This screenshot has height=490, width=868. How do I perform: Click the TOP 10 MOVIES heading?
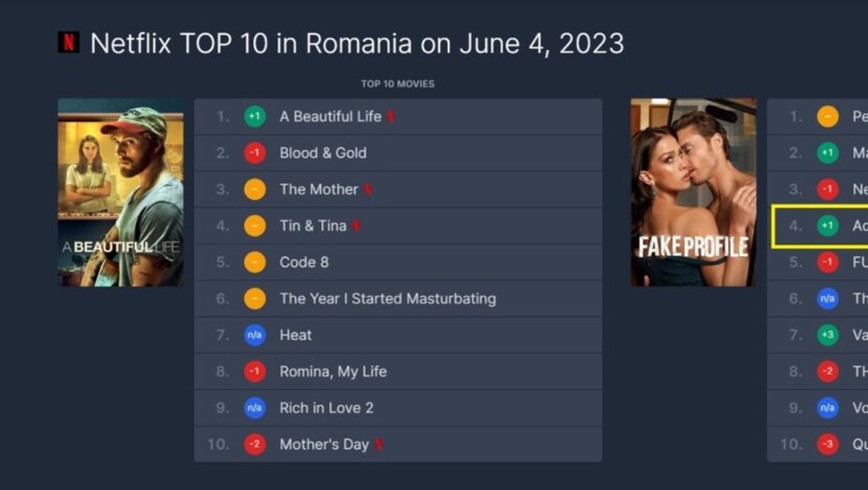pyautogui.click(x=397, y=84)
